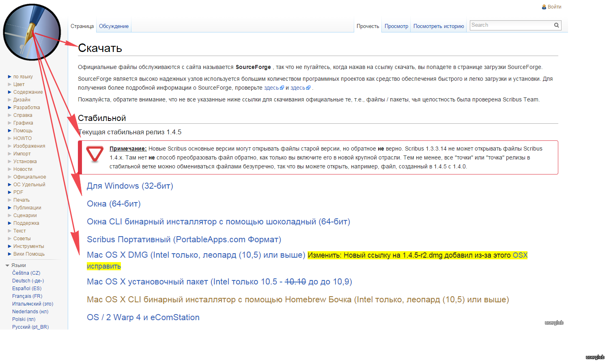Open 'OS / 2 Warp 4 и eComStation' link
Screen dimensions: 609x364
[143, 317]
